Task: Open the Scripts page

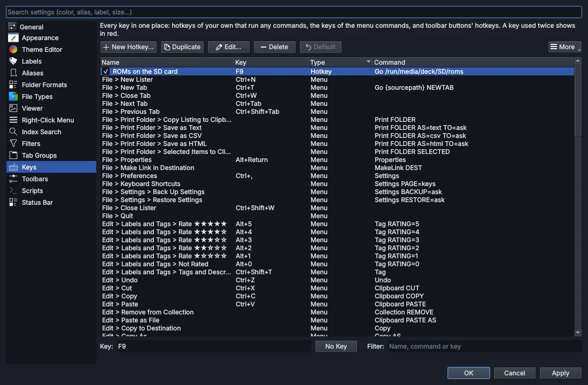Action: pyautogui.click(x=51, y=190)
